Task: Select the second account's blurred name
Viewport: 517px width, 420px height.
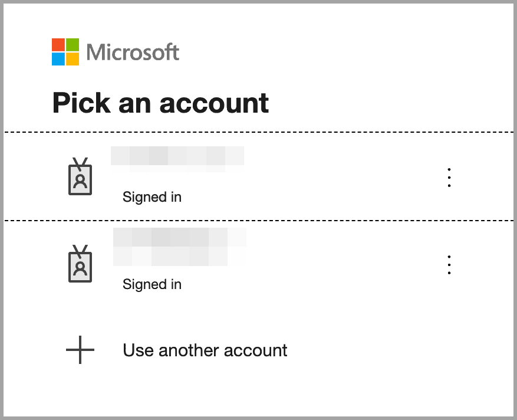Action: point(179,237)
